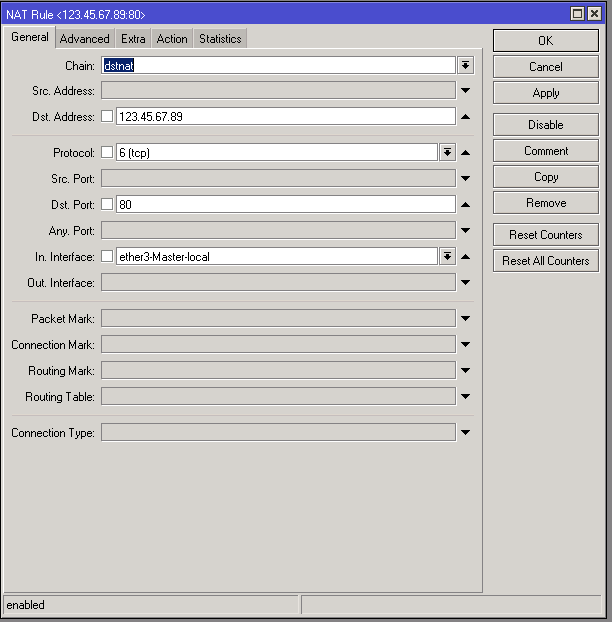
Task: Expand the Connection Type field arrow
Action: [x=465, y=433]
